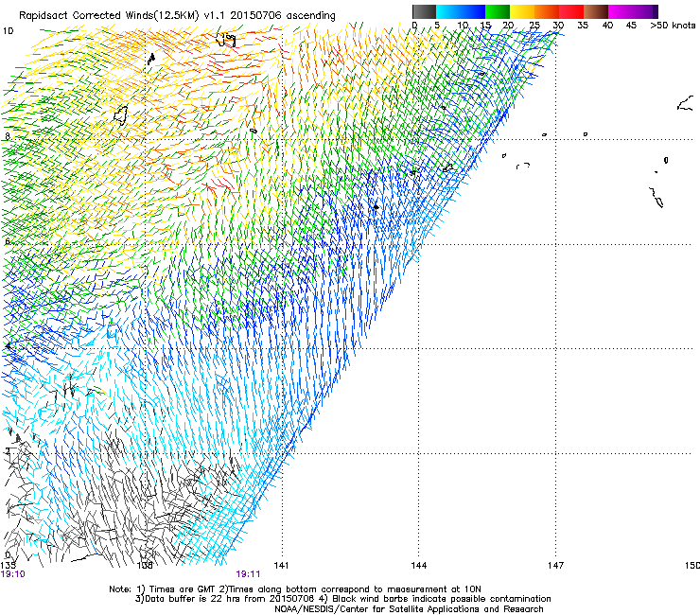
Task: Click the 'Times are GMT' note line
Action: (295, 589)
